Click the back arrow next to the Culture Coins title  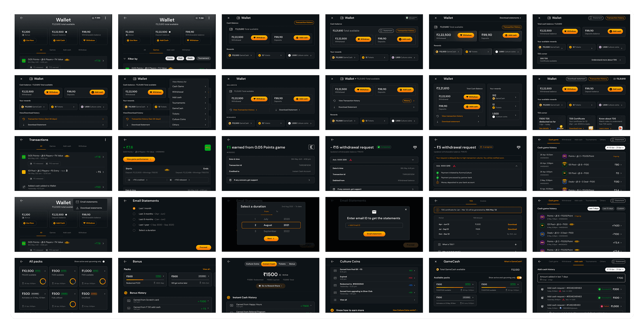332,262
